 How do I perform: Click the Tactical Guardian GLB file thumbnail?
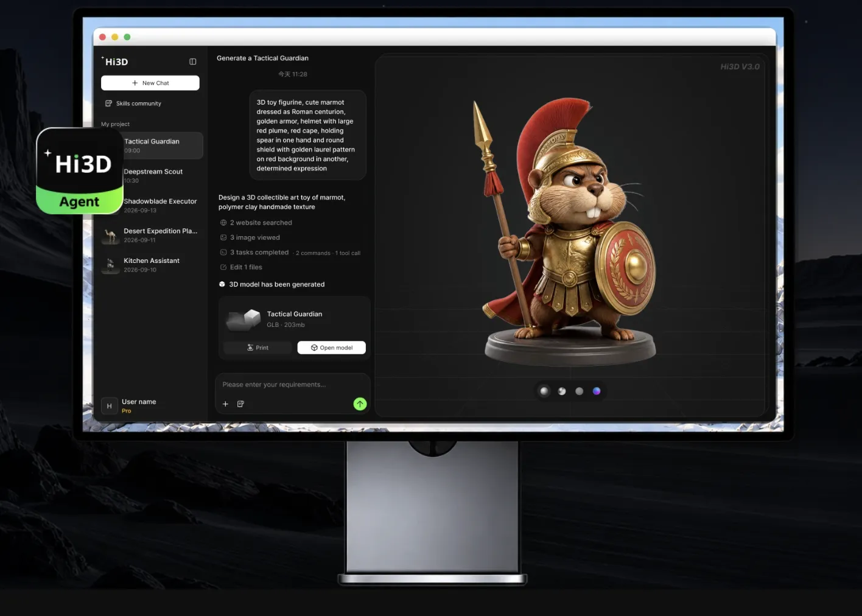(x=244, y=319)
